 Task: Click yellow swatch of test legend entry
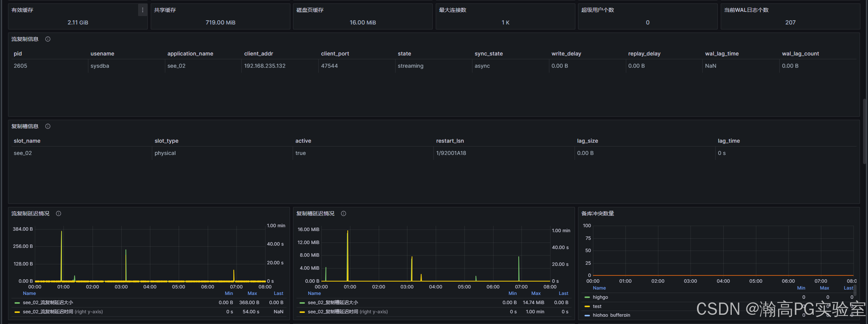pyautogui.click(x=587, y=306)
